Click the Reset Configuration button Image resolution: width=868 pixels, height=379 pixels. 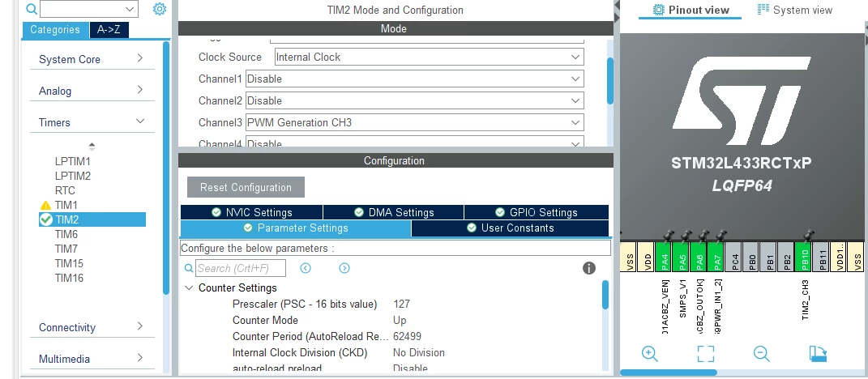246,188
